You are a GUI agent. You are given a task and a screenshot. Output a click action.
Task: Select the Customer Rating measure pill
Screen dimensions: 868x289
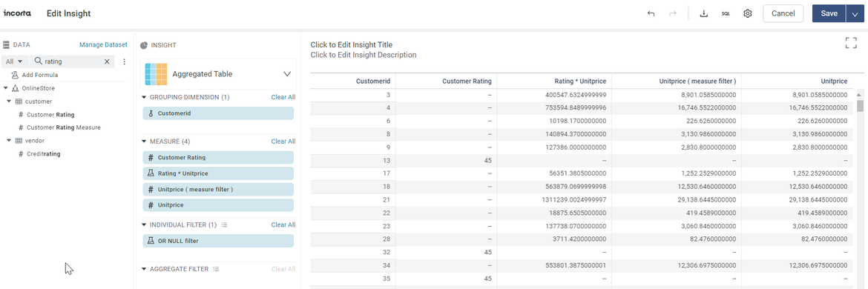point(218,158)
